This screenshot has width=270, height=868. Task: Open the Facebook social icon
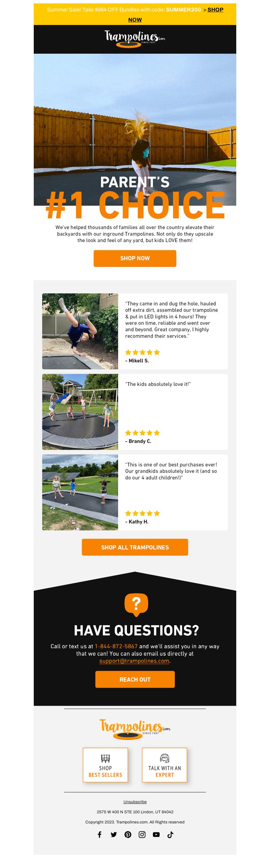(x=100, y=834)
